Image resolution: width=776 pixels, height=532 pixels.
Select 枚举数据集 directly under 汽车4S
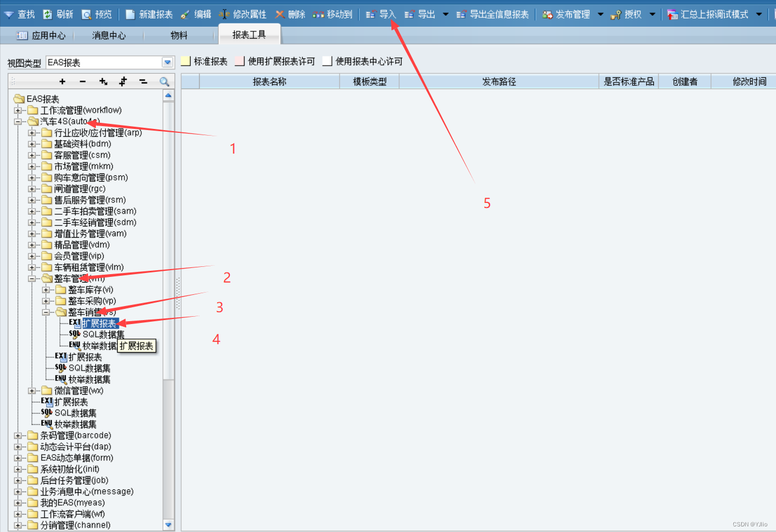point(75,424)
